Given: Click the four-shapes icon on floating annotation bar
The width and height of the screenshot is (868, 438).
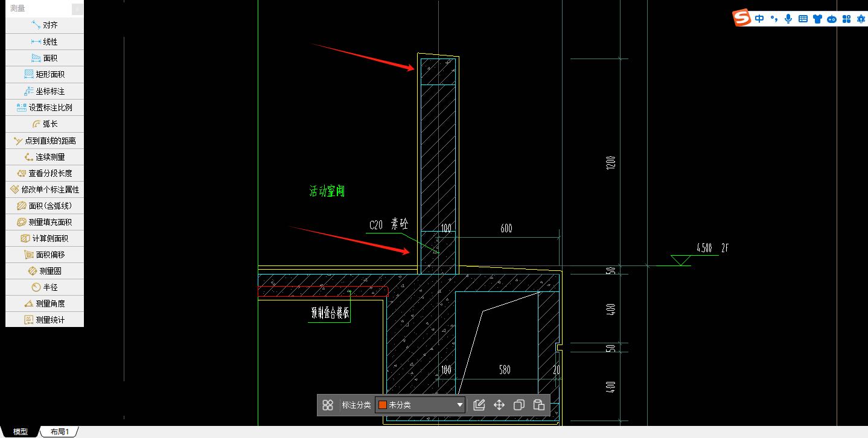Looking at the screenshot, I should pos(328,405).
